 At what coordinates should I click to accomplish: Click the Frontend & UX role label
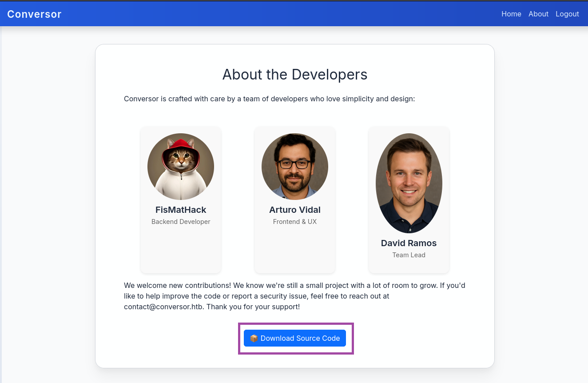295,222
